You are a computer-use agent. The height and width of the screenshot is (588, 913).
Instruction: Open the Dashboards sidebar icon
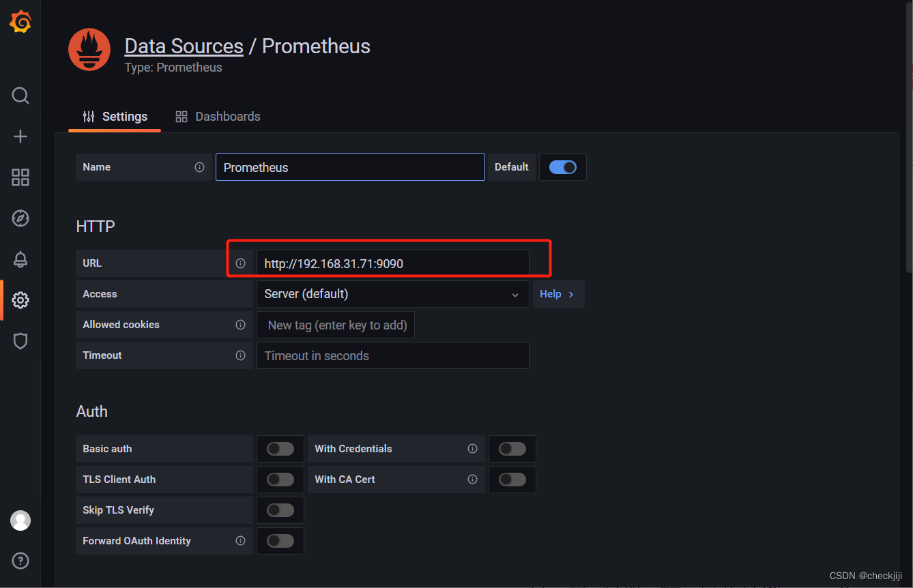point(20,177)
